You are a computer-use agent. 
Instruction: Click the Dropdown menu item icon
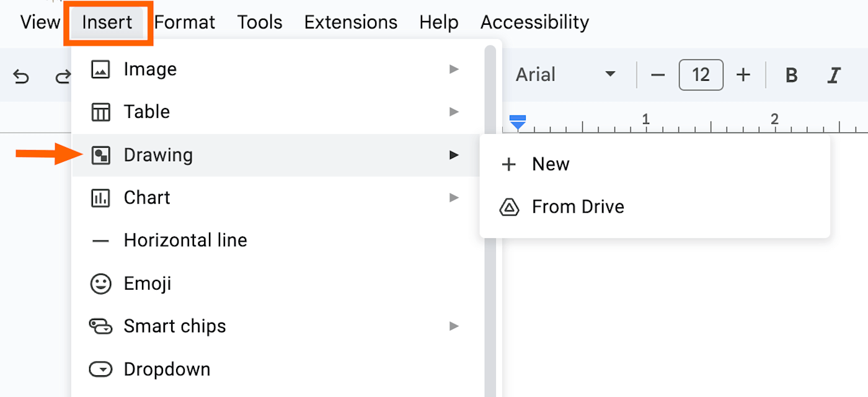[100, 369]
